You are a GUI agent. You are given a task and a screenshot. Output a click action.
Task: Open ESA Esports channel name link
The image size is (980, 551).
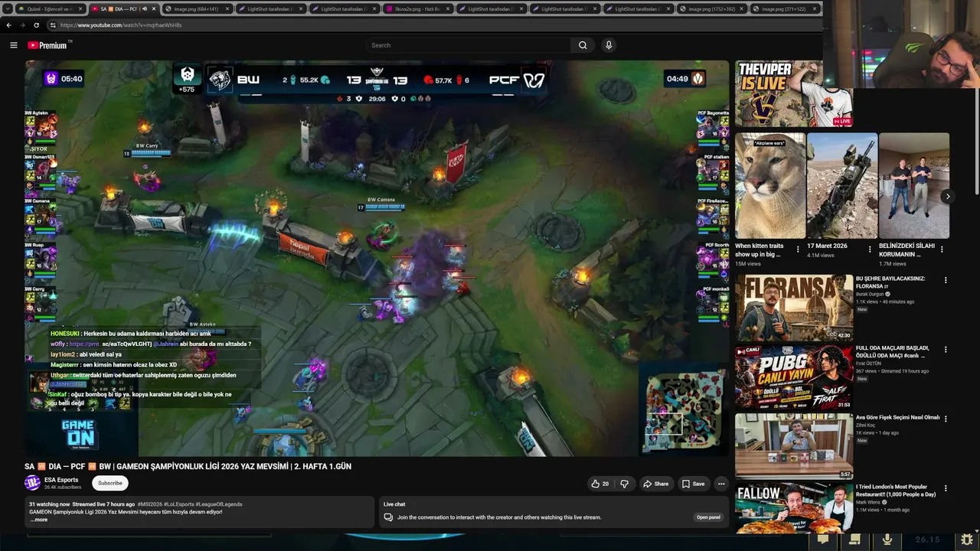tap(61, 480)
